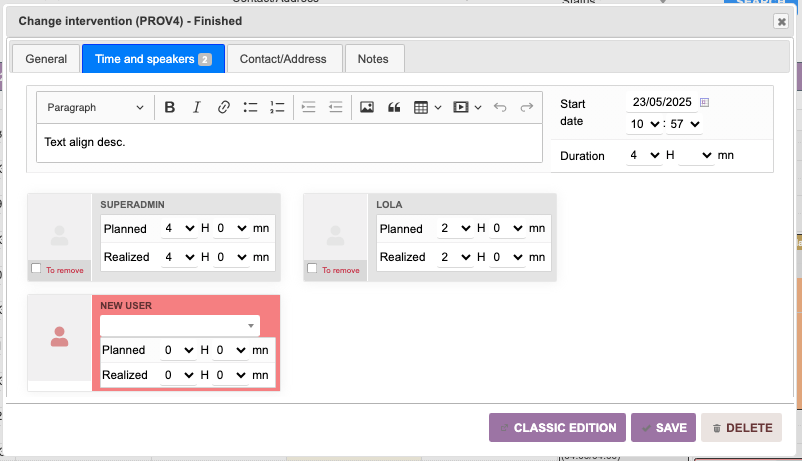This screenshot has height=461, width=802.
Task: Insert a block quote
Action: tap(393, 107)
